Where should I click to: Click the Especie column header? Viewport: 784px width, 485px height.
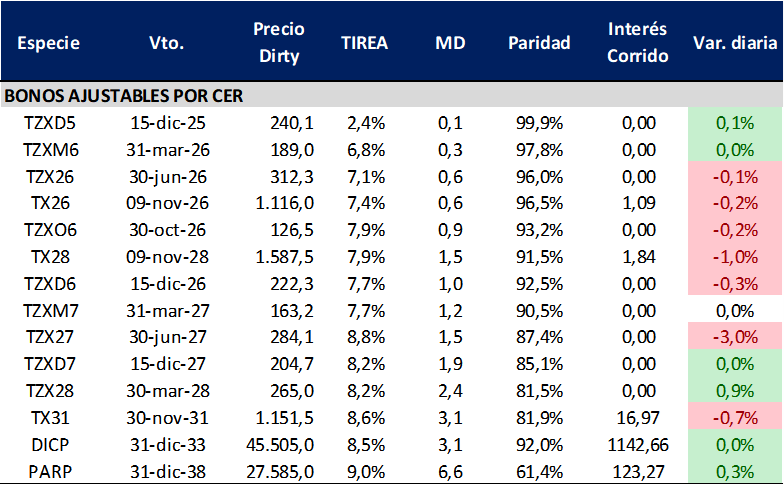[x=49, y=43]
